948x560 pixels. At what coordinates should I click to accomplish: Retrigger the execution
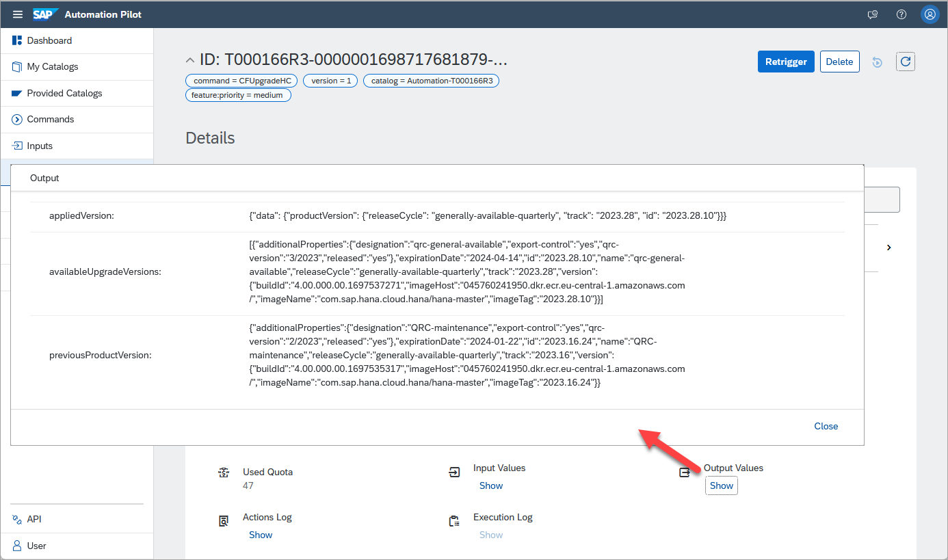pyautogui.click(x=786, y=62)
